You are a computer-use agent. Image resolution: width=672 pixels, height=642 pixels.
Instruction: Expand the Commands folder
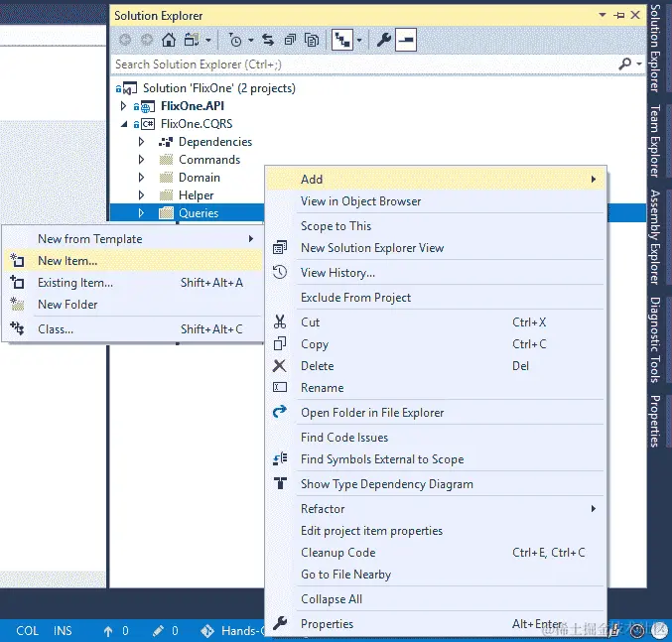pos(141,160)
